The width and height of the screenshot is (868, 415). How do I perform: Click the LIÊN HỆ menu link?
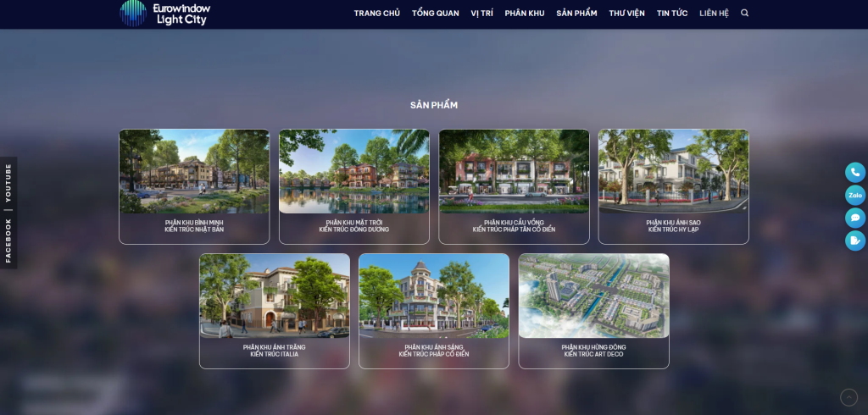(714, 14)
